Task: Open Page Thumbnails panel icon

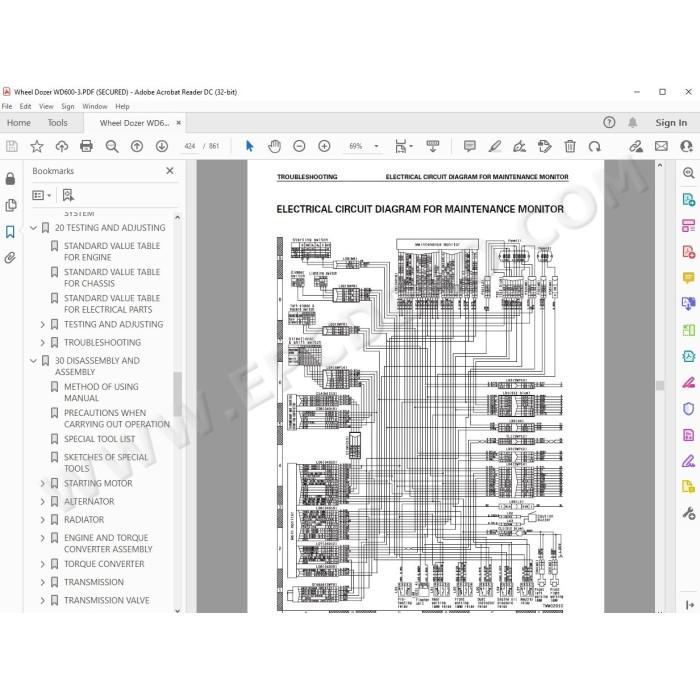Action: pyautogui.click(x=10, y=205)
